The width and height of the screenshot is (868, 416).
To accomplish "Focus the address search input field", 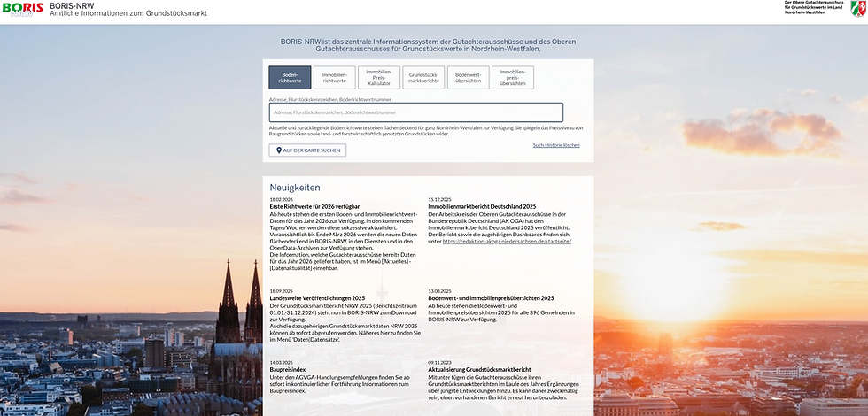I will pyautogui.click(x=416, y=112).
